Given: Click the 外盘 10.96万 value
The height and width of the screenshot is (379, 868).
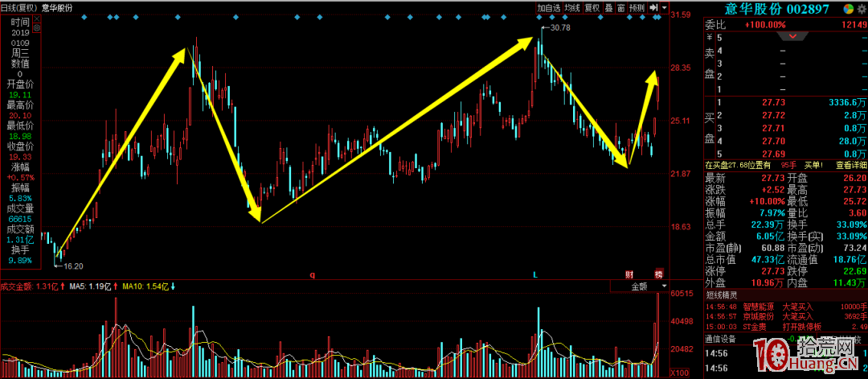Looking at the screenshot, I should 767,283.
